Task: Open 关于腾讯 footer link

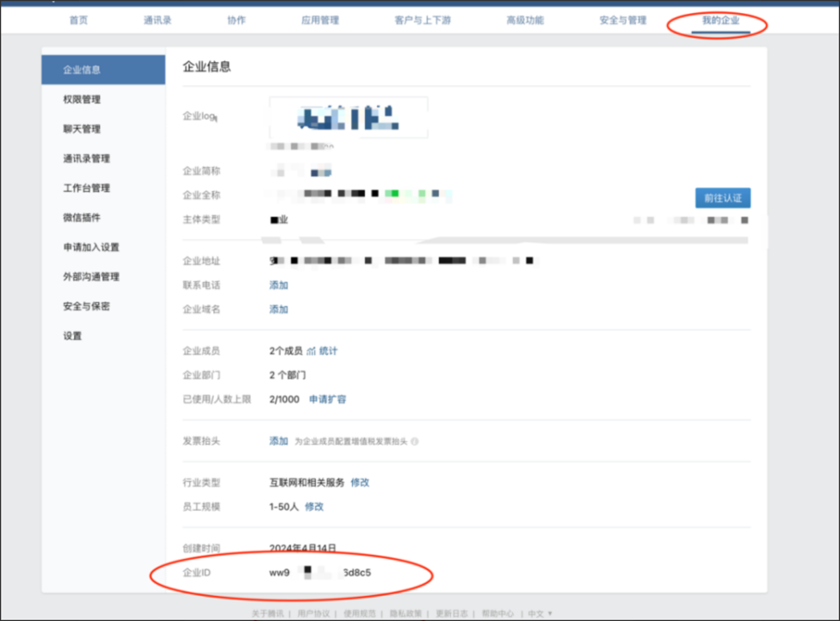Action: [x=268, y=613]
